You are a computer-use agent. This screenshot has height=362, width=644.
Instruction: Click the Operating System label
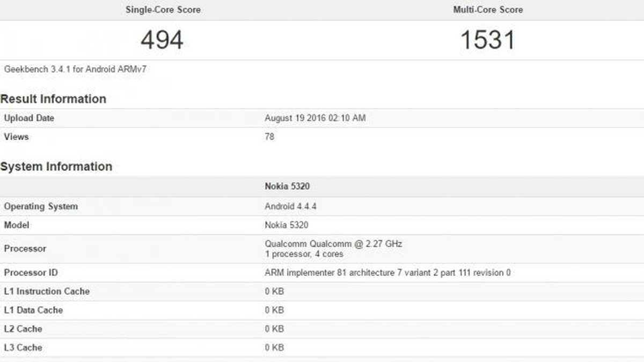pos(41,207)
